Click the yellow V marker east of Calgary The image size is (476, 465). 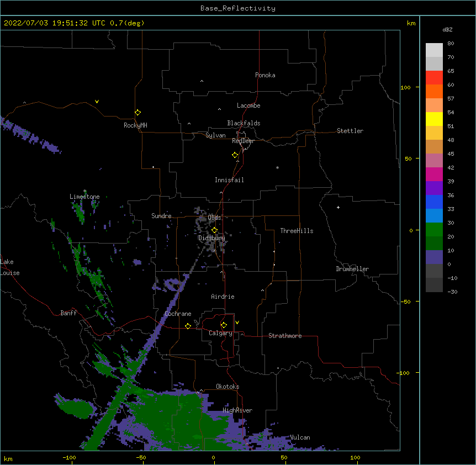[x=237, y=323]
